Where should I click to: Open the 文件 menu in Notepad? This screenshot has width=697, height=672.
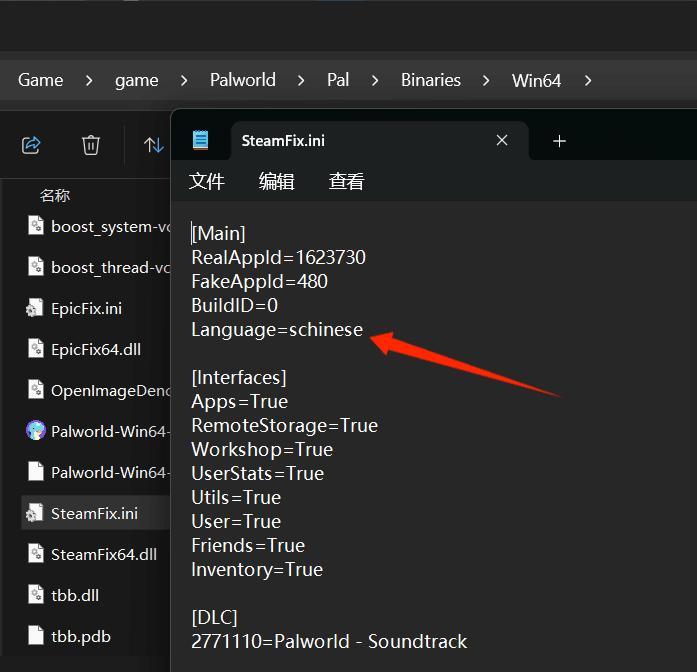coord(207,181)
